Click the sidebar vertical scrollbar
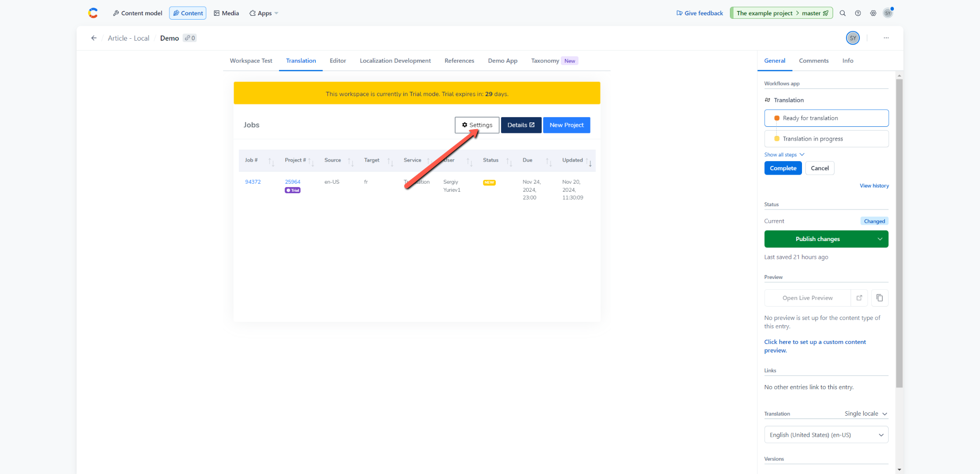The image size is (980, 474). 899,233
